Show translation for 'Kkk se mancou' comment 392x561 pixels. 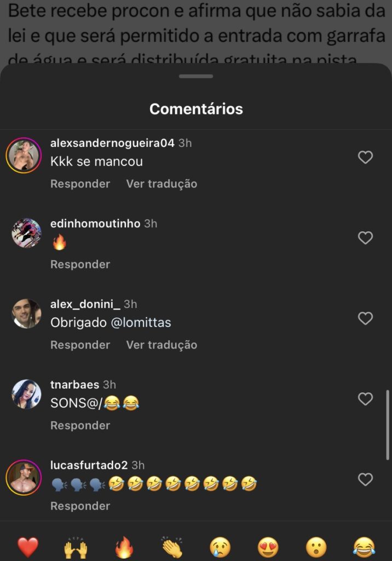[x=162, y=184]
